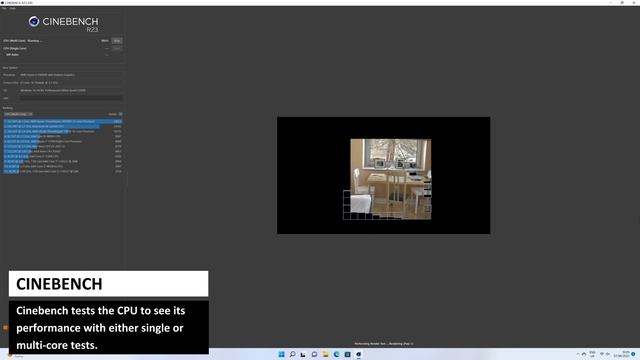
Task: Launch Microsoft Edge from the taskbar
Action: pos(336,354)
